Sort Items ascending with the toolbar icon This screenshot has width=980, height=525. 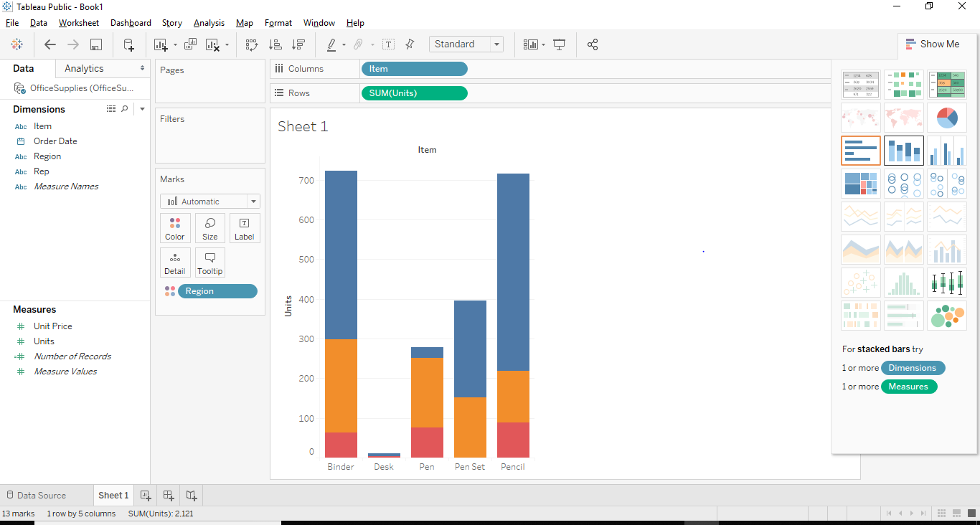[x=275, y=44]
